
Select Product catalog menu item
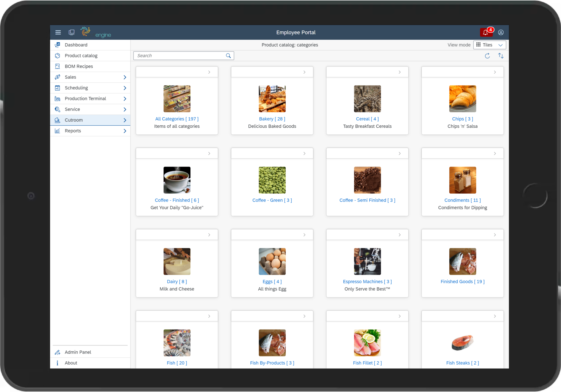click(90, 56)
